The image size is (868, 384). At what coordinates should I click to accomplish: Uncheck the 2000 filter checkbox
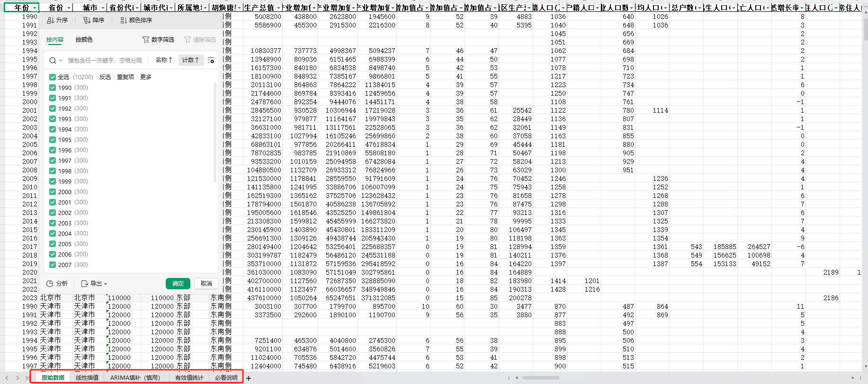[53, 192]
